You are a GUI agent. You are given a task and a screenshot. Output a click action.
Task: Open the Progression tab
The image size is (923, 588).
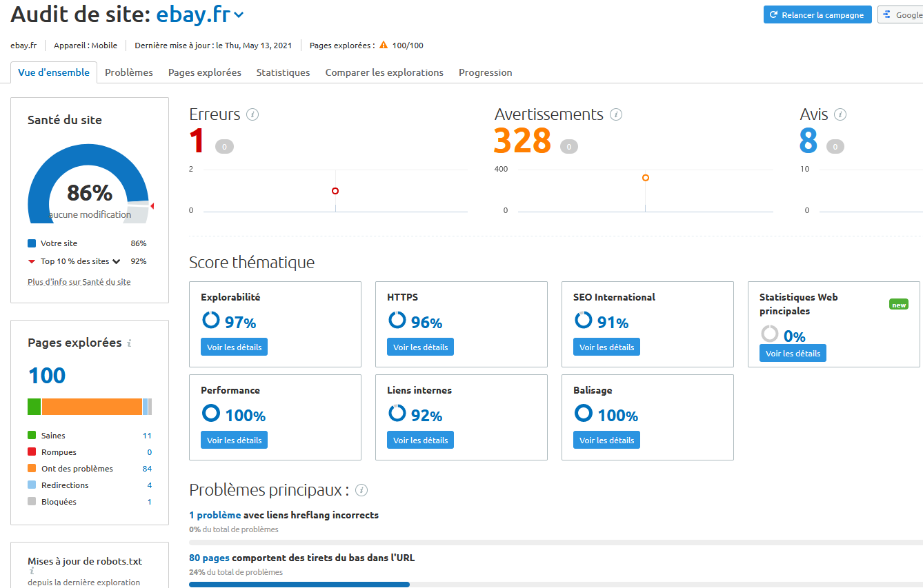point(485,72)
